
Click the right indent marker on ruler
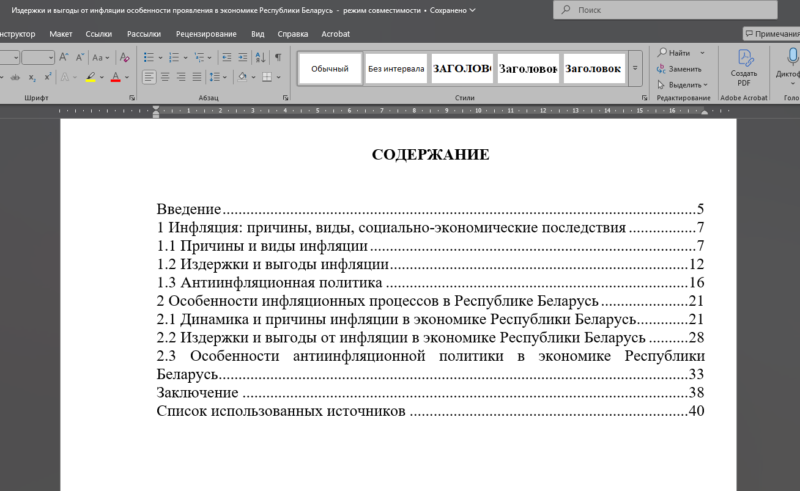(705, 112)
